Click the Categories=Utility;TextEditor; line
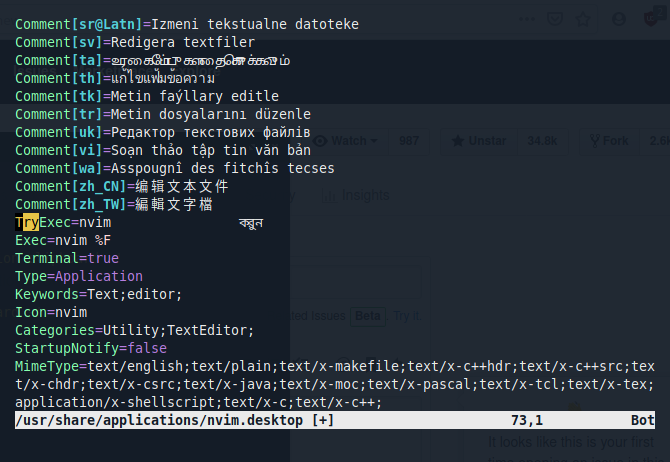This screenshot has height=462, width=670. (135, 330)
